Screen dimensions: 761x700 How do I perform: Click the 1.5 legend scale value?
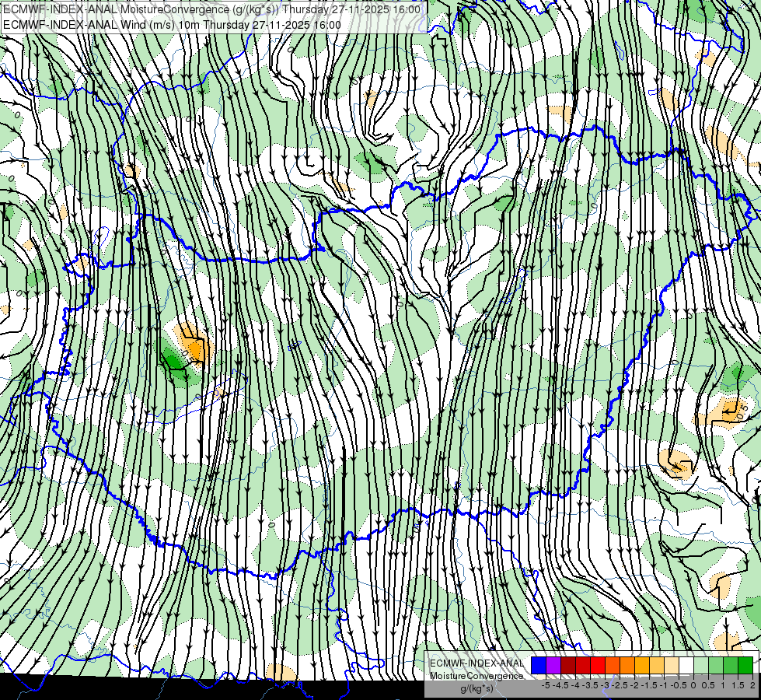pos(738,685)
